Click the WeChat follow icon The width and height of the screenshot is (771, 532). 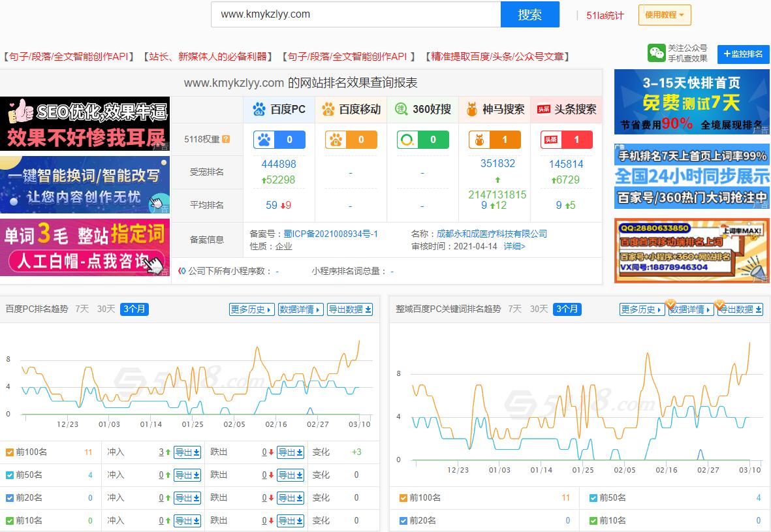pos(656,54)
